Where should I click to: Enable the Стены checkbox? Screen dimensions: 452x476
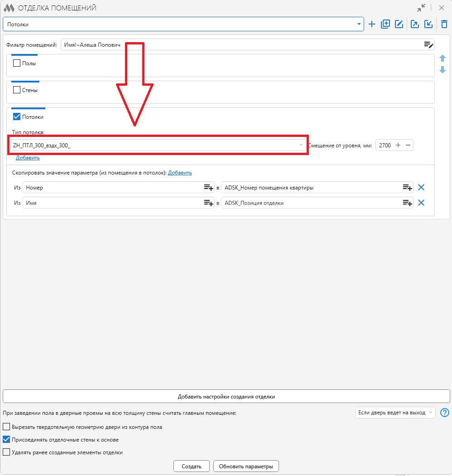17,90
